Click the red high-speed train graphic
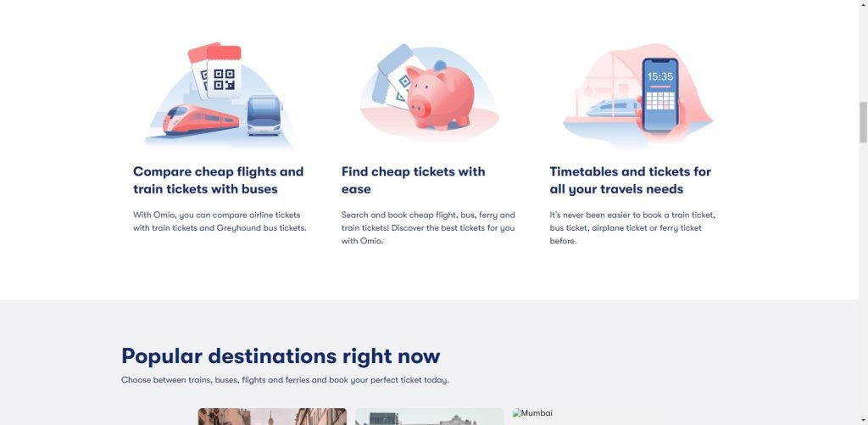 pyautogui.click(x=200, y=120)
